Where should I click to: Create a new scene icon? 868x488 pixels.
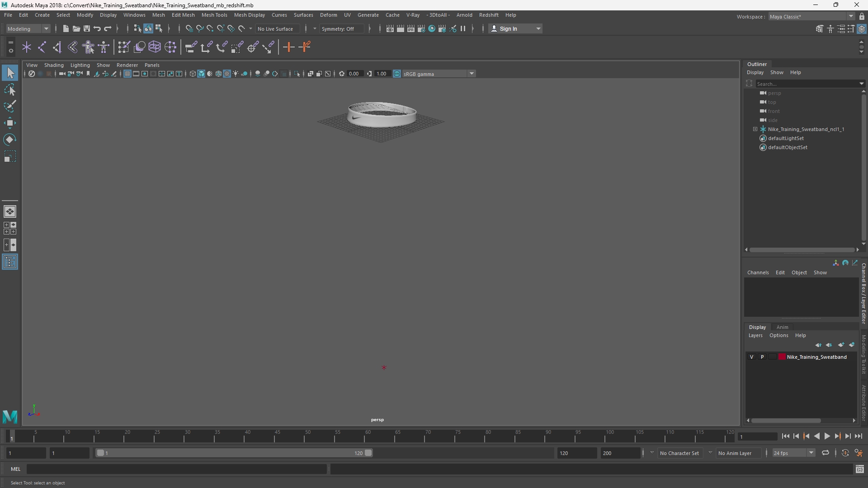(x=66, y=28)
